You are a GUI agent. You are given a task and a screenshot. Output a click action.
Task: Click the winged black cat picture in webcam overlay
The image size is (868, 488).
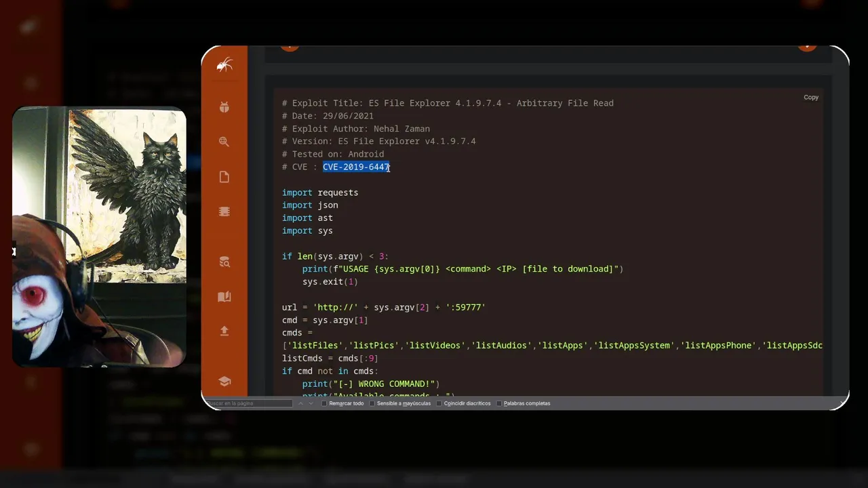[127, 195]
